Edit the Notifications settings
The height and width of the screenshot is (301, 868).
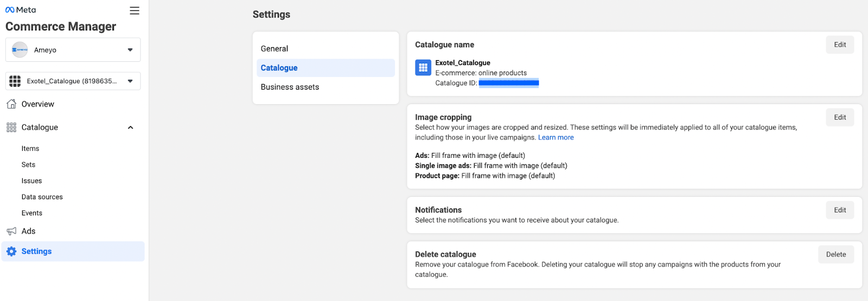840,210
